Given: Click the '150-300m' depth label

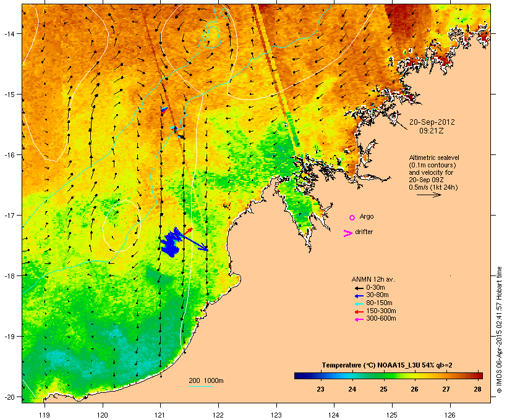Looking at the screenshot, I should (381, 311).
